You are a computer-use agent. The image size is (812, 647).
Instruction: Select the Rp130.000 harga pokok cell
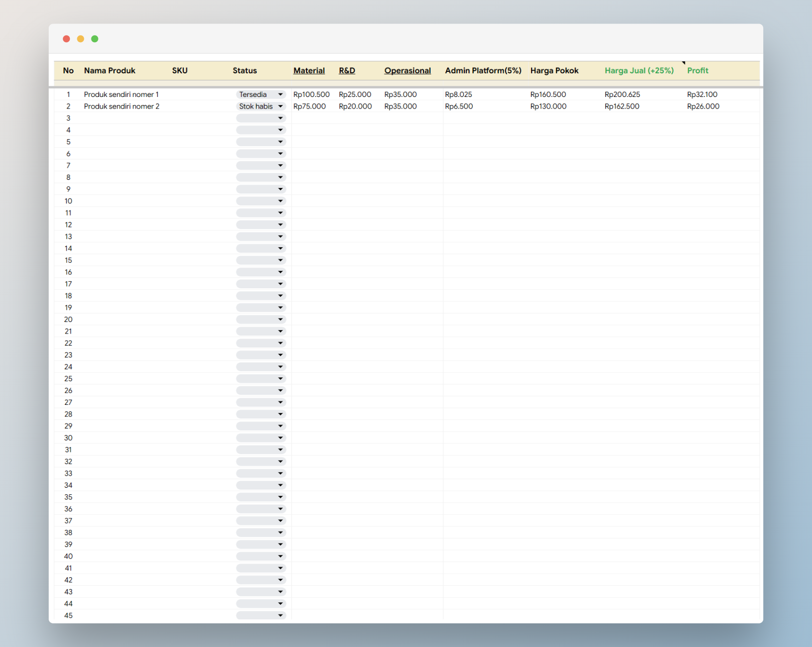[548, 106]
